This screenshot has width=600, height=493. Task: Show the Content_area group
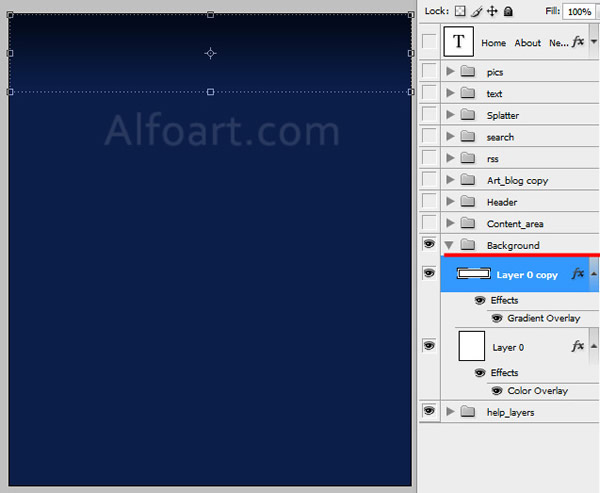[429, 222]
